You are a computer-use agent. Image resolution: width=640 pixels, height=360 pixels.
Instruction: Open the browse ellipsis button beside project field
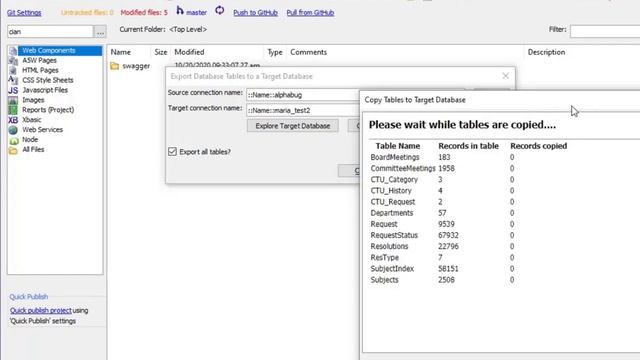click(100, 31)
